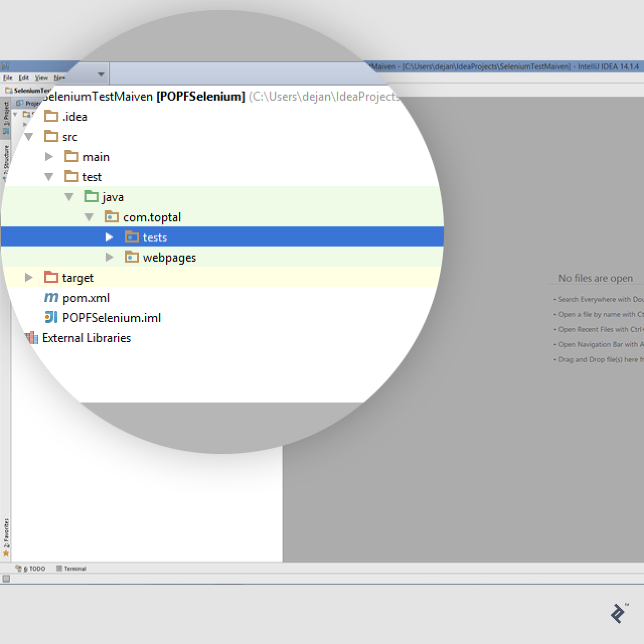644x644 pixels.
Task: Click the module icon next to POPFSelenium.iml
Action: (51, 317)
